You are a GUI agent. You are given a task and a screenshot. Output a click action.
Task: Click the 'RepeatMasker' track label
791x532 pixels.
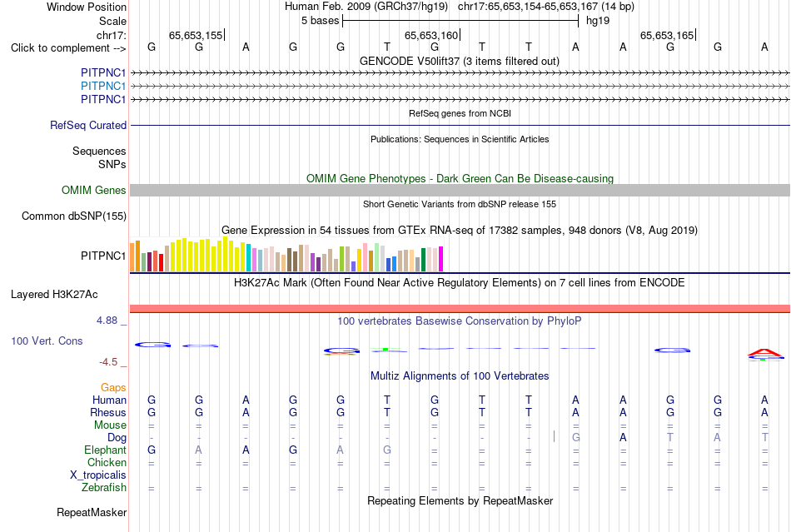tap(92, 512)
